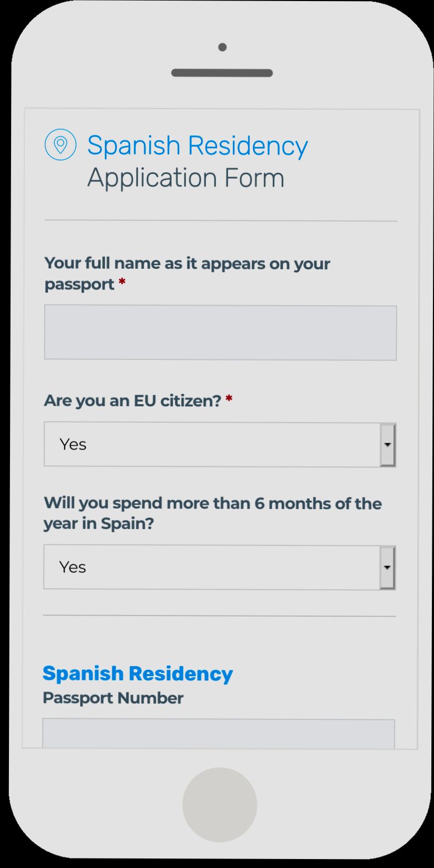The width and height of the screenshot is (434, 868).
Task: Select the Passport Number input field
Action: [x=220, y=733]
